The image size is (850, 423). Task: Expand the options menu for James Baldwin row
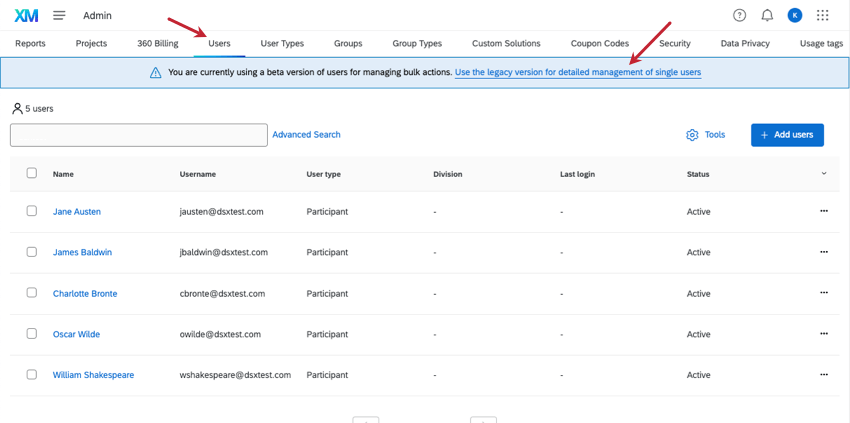(824, 252)
